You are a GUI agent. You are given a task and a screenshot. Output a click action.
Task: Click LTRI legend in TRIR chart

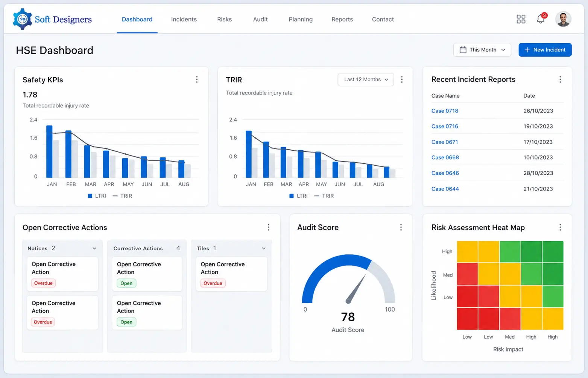tap(298, 196)
